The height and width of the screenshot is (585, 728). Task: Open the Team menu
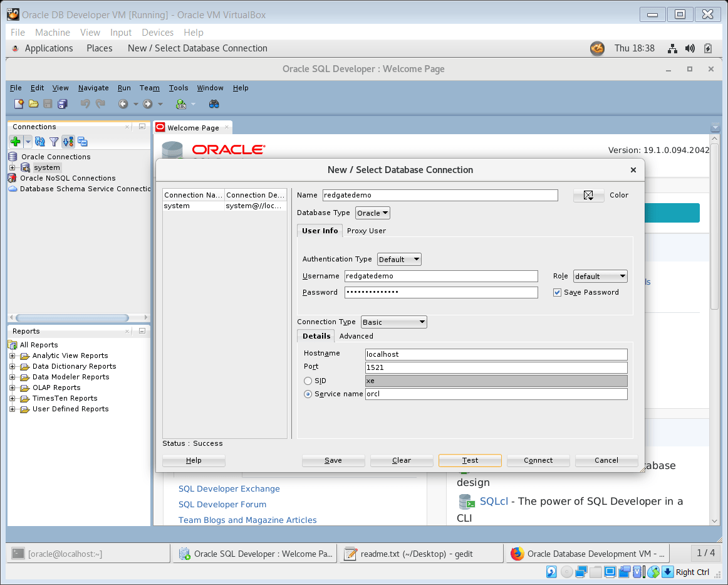pyautogui.click(x=150, y=88)
